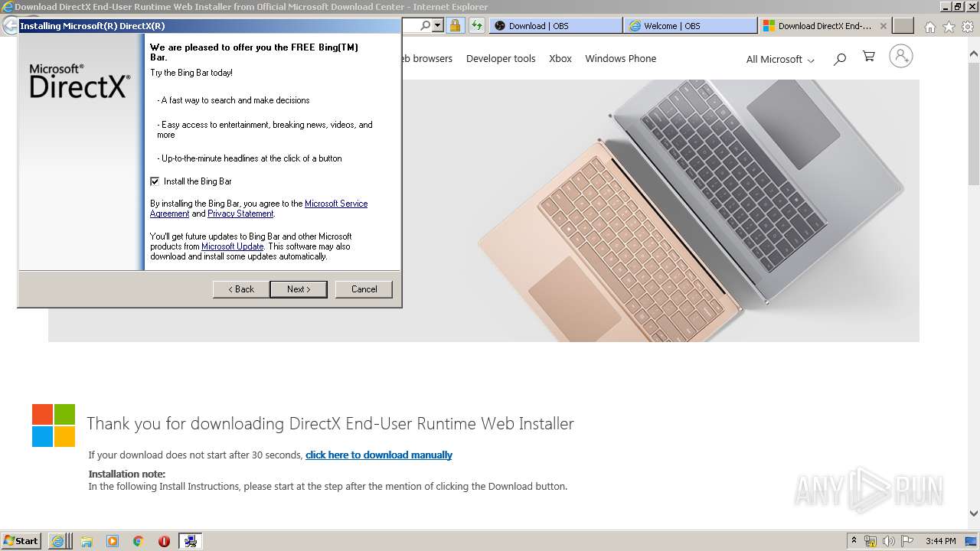Click the Next button in DirectX installer
This screenshot has width=980, height=551.
pyautogui.click(x=299, y=289)
